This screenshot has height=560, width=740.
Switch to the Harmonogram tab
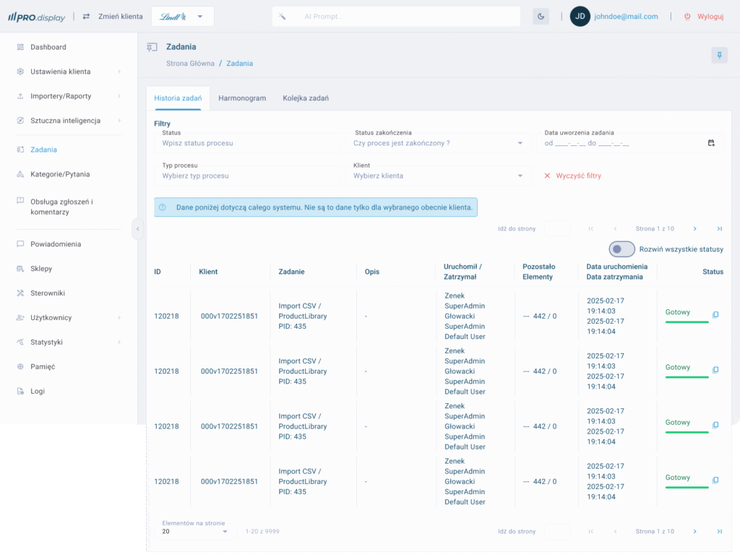click(242, 98)
